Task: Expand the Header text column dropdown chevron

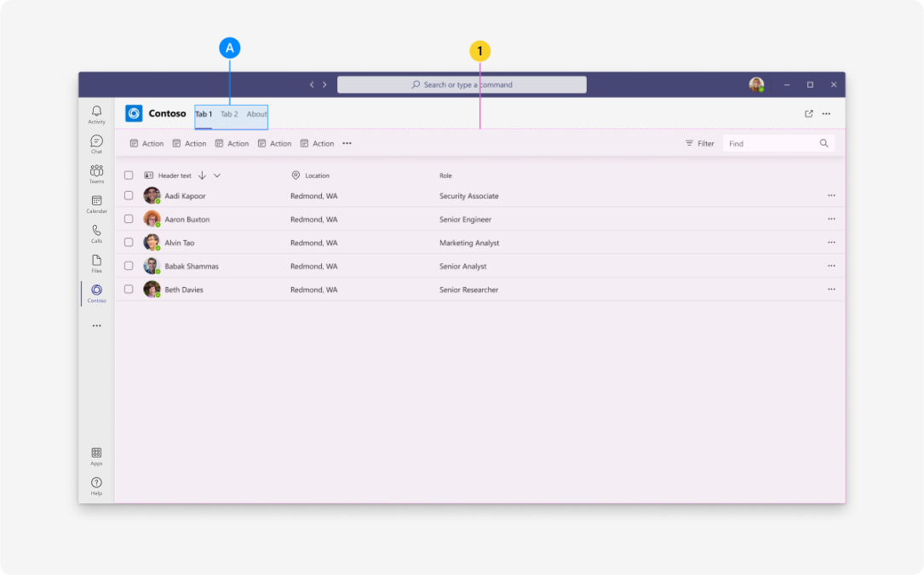Action: click(217, 175)
